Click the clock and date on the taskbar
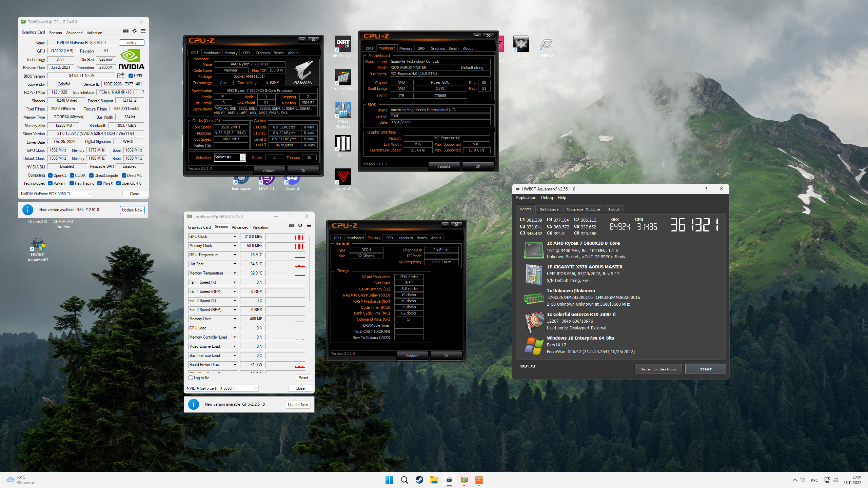This screenshot has width=868, height=488. 852,480
